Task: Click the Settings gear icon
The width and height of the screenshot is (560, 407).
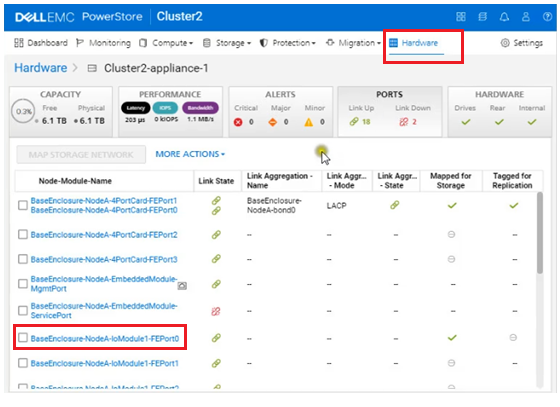Action: pyautogui.click(x=505, y=43)
